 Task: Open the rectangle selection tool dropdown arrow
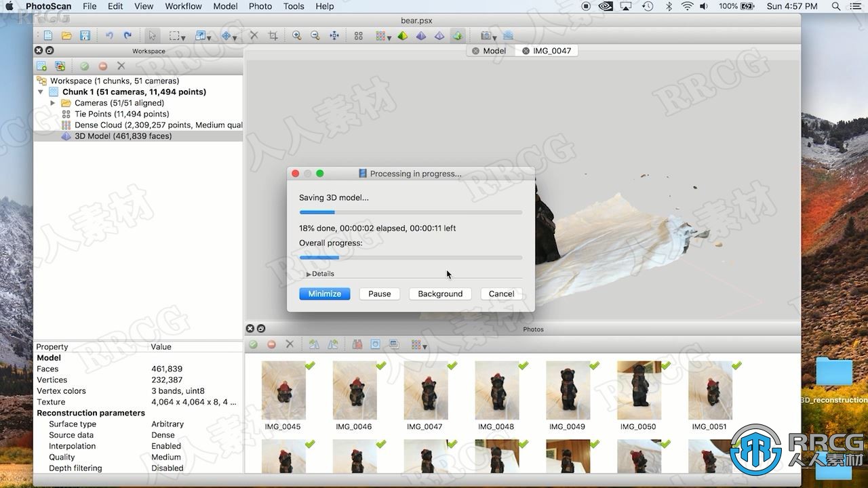click(183, 37)
